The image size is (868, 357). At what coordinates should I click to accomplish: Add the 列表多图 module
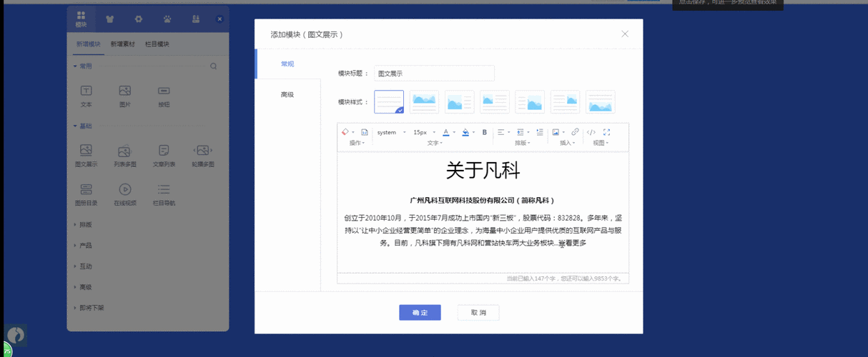[x=125, y=156]
